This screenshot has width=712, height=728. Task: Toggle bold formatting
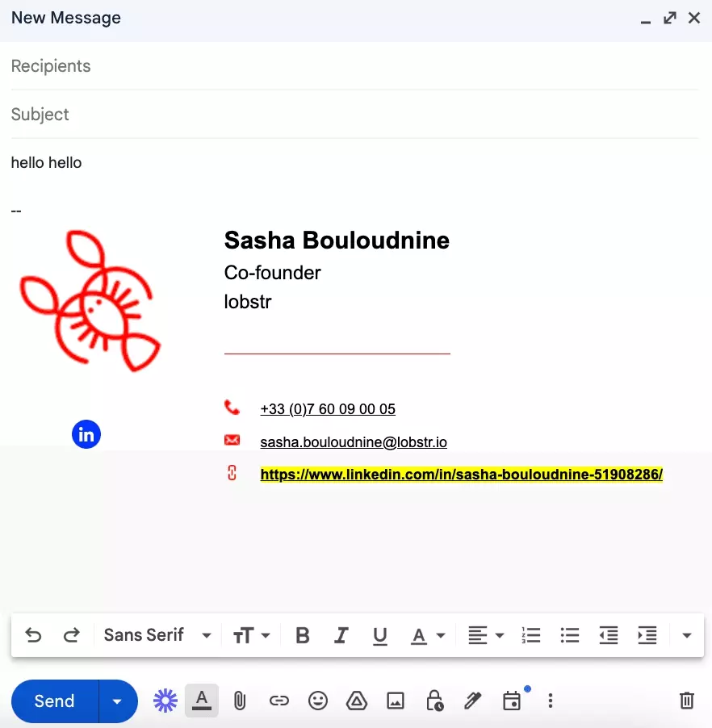[303, 636]
